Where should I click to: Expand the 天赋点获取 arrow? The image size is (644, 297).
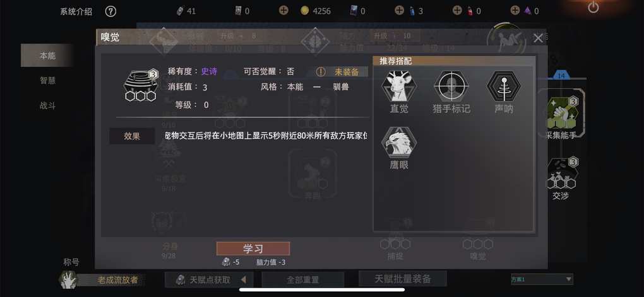[x=244, y=280]
